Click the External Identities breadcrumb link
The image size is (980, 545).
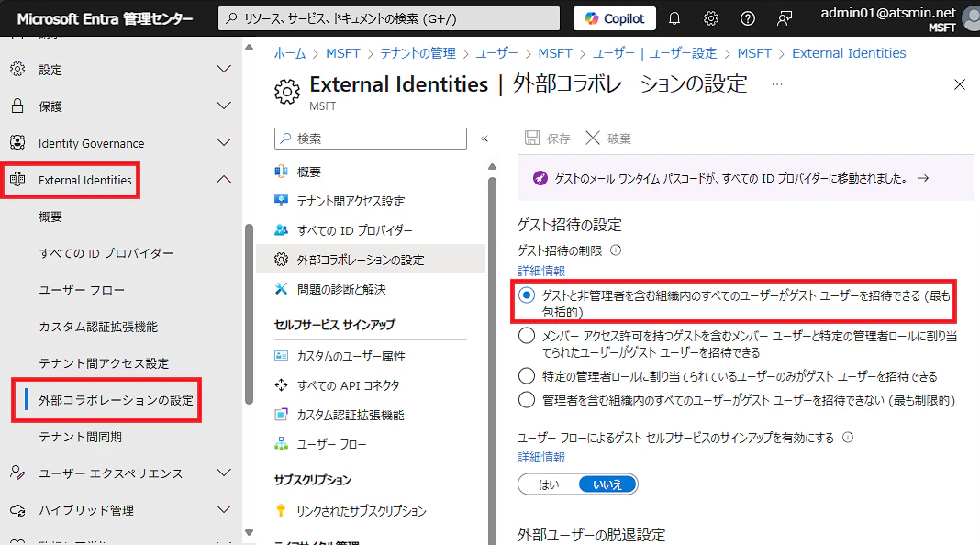pyautogui.click(x=849, y=53)
